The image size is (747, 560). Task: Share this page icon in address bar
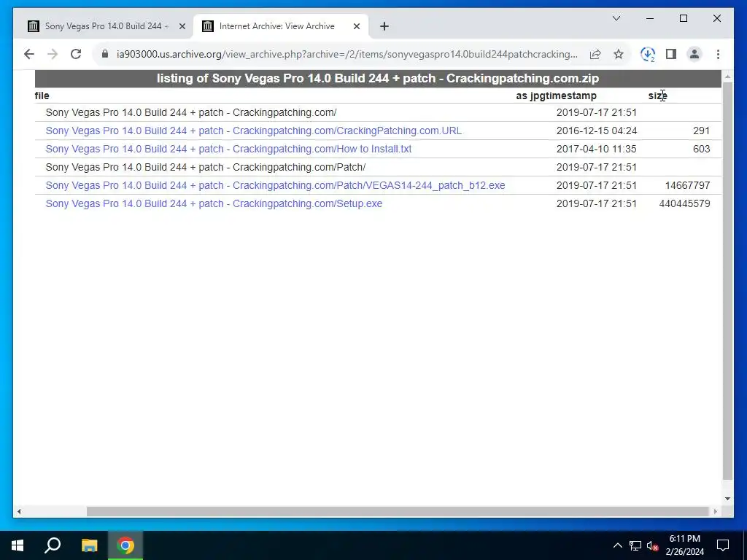tap(595, 54)
